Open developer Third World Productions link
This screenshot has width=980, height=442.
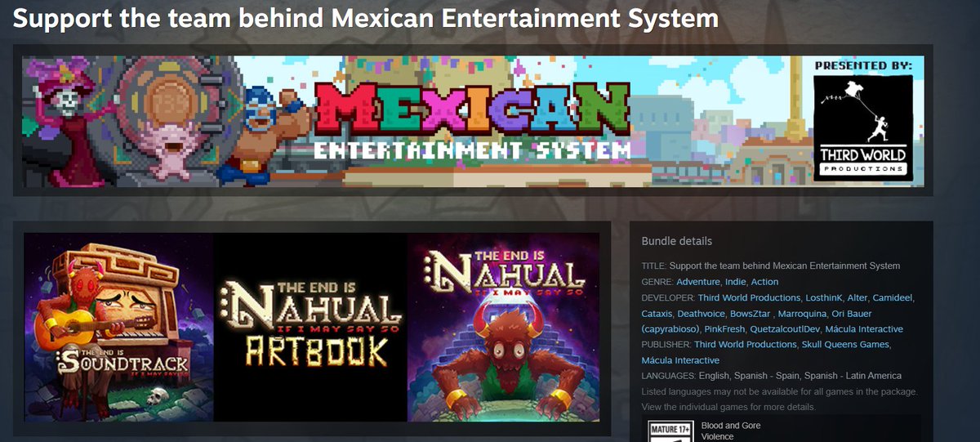coord(749,297)
